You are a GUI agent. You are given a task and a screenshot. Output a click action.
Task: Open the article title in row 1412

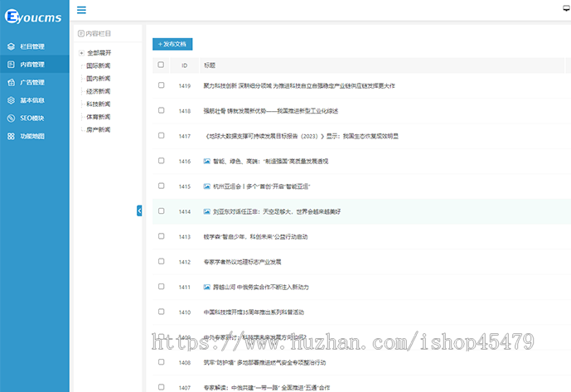242,262
